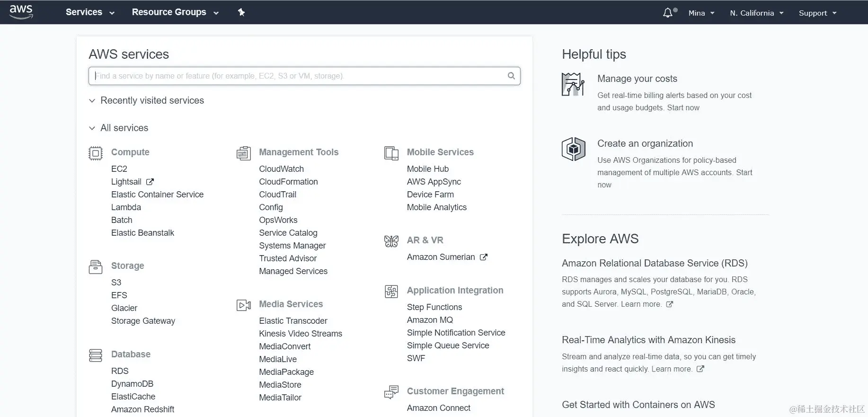This screenshot has height=417, width=868.
Task: Open the EC2 service link
Action: pos(119,169)
